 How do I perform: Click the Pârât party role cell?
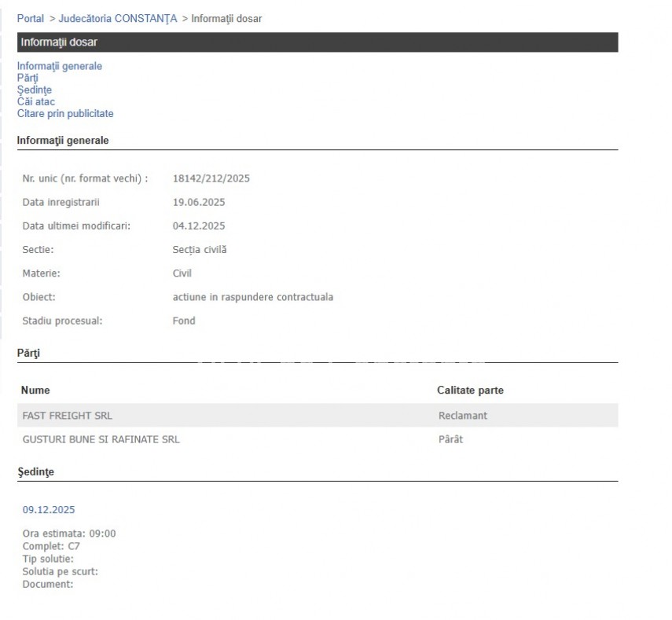tap(450, 439)
